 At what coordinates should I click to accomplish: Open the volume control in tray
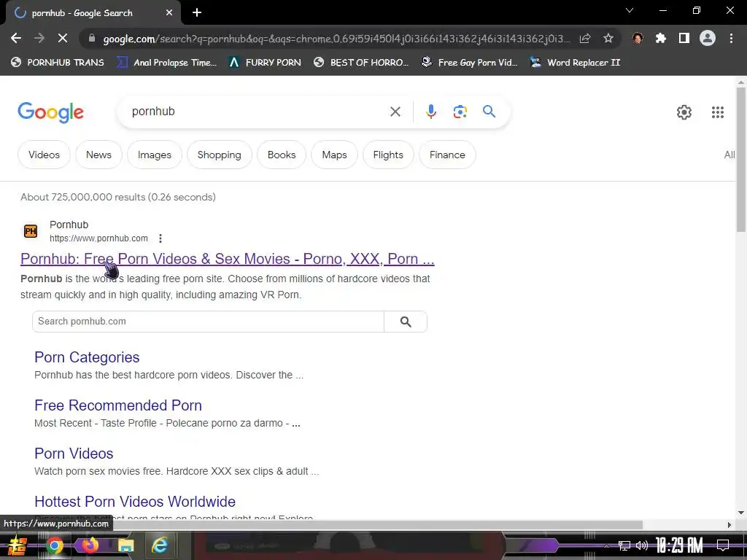642,545
